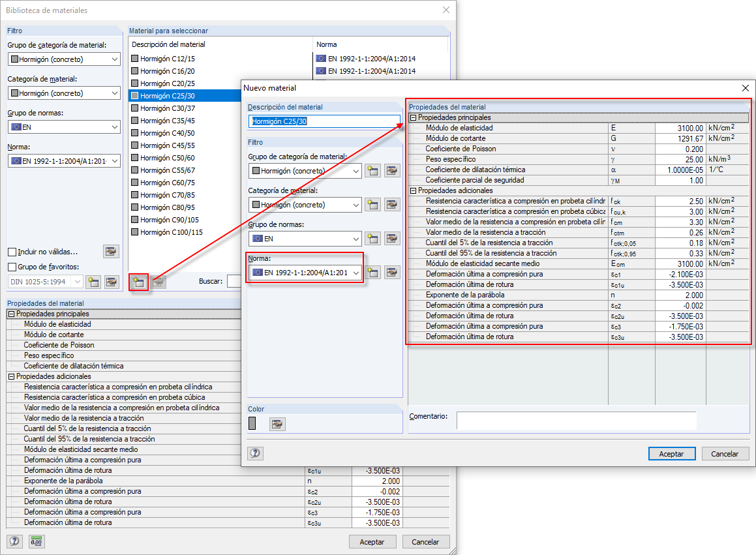Click Exponente de la parábola value in Nuevo material
This screenshot has height=555, width=756.
click(x=680, y=295)
